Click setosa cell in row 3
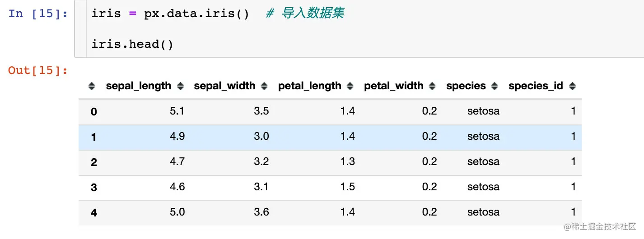 [x=483, y=187]
